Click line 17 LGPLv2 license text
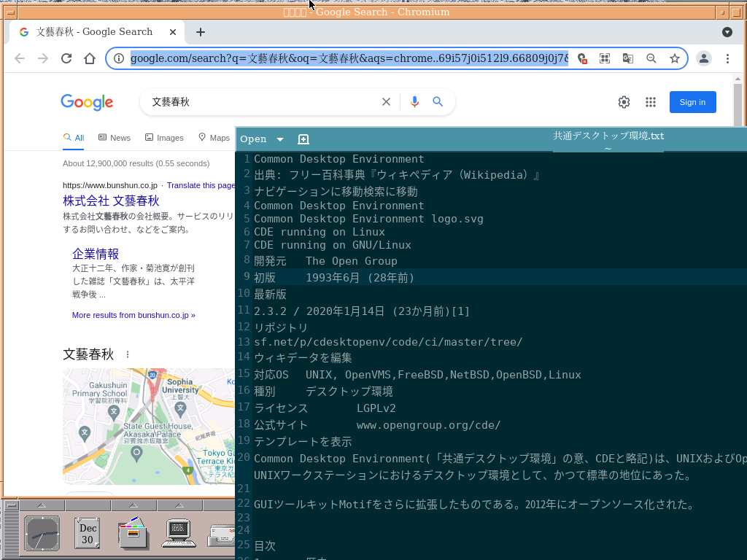 coord(376,408)
